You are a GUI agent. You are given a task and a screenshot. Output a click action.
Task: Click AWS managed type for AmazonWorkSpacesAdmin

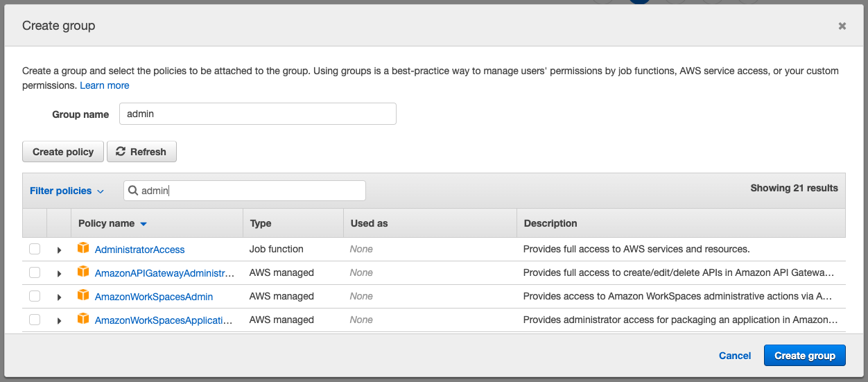281,296
